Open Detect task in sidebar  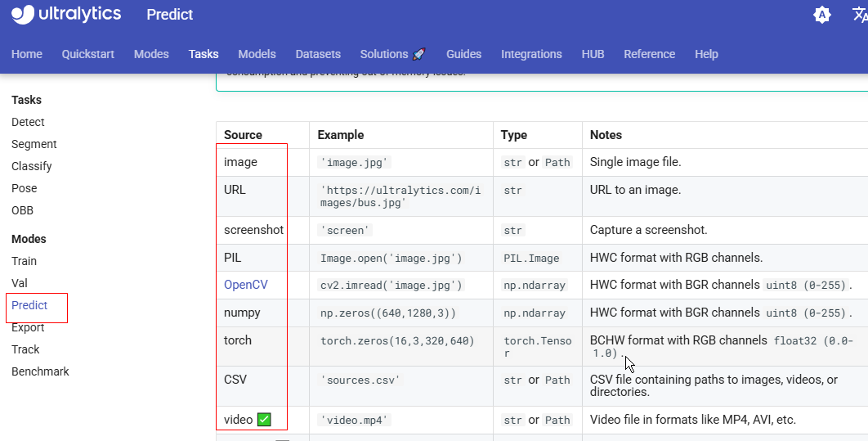click(x=28, y=122)
